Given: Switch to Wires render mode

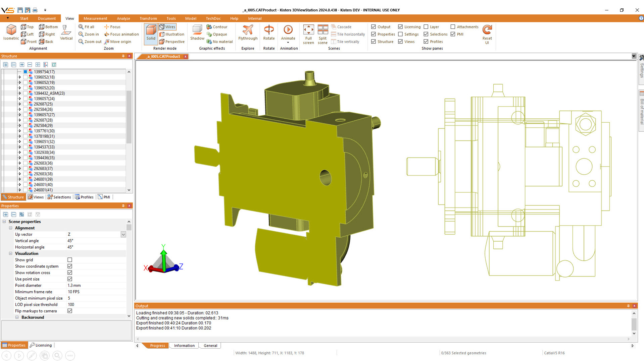Looking at the screenshot, I should point(167,27).
